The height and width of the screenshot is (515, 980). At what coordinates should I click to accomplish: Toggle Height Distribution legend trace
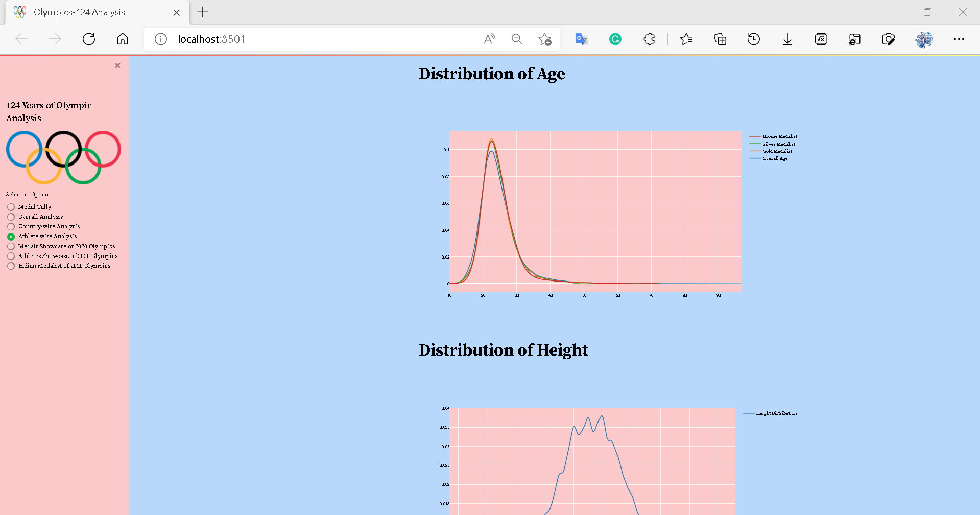point(770,413)
